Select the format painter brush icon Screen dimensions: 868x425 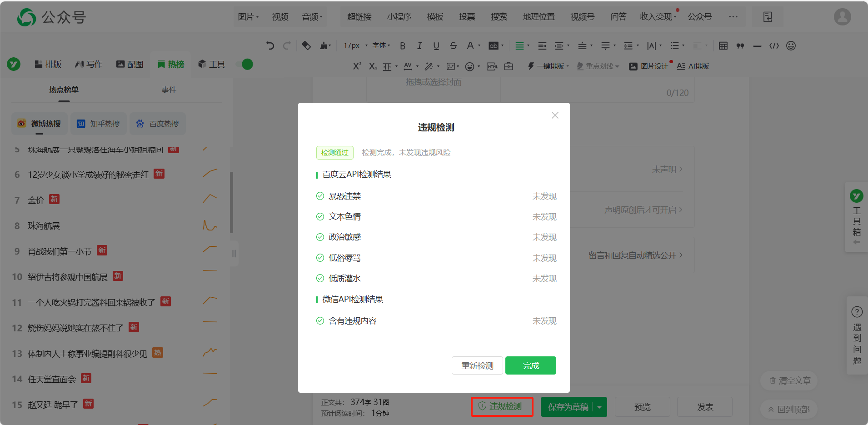(324, 45)
